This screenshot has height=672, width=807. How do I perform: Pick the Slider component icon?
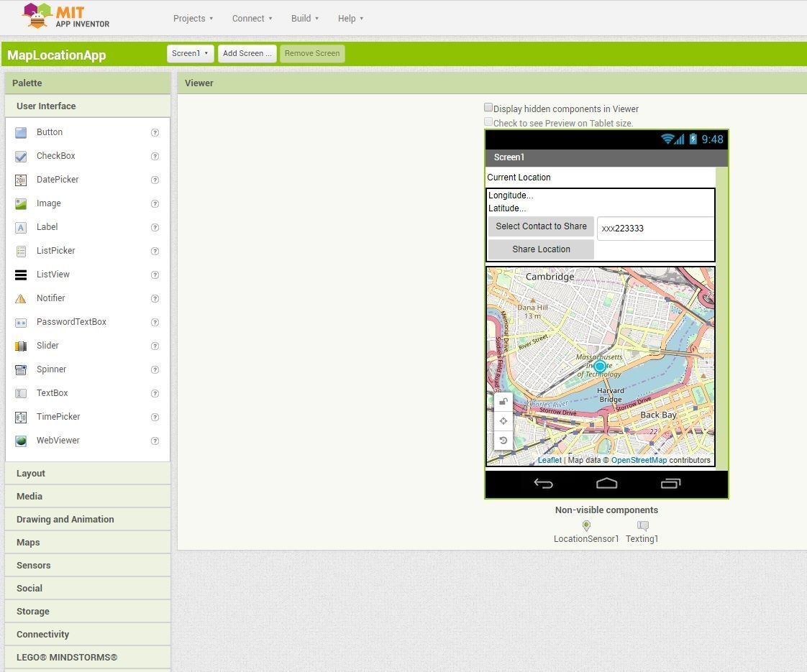point(21,346)
